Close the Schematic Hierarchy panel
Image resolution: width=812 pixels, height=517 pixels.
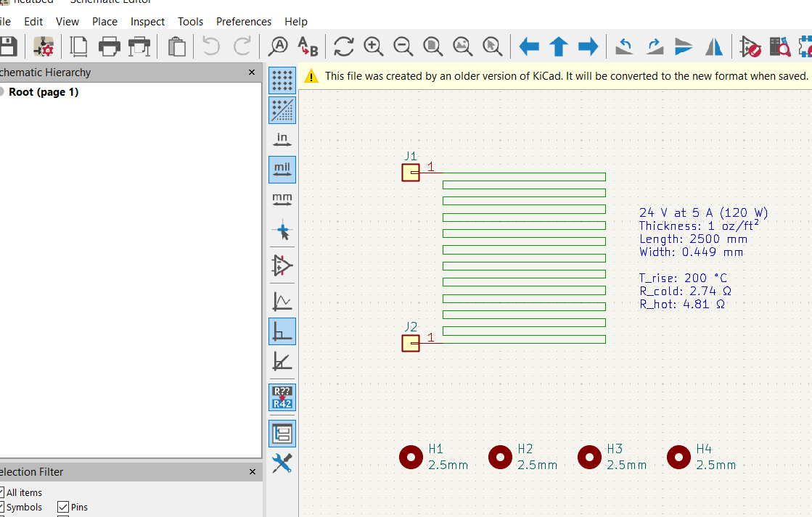(x=252, y=73)
